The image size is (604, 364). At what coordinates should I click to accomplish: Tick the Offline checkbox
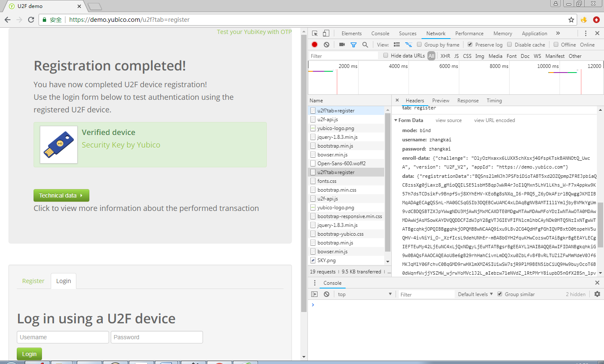click(x=556, y=44)
